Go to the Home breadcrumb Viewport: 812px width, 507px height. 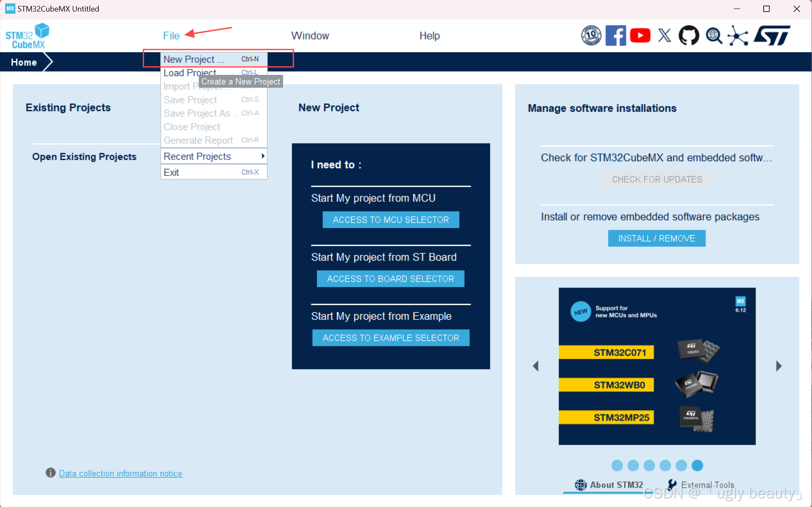[24, 62]
